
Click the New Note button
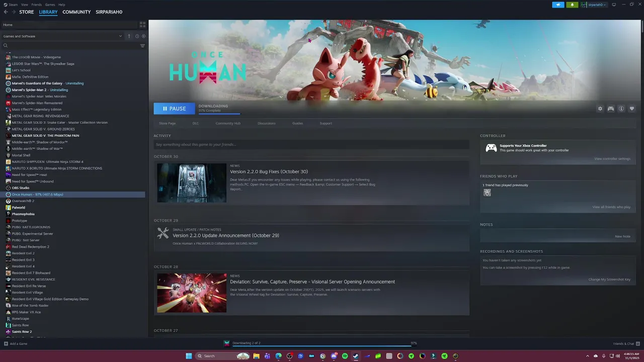623,236
